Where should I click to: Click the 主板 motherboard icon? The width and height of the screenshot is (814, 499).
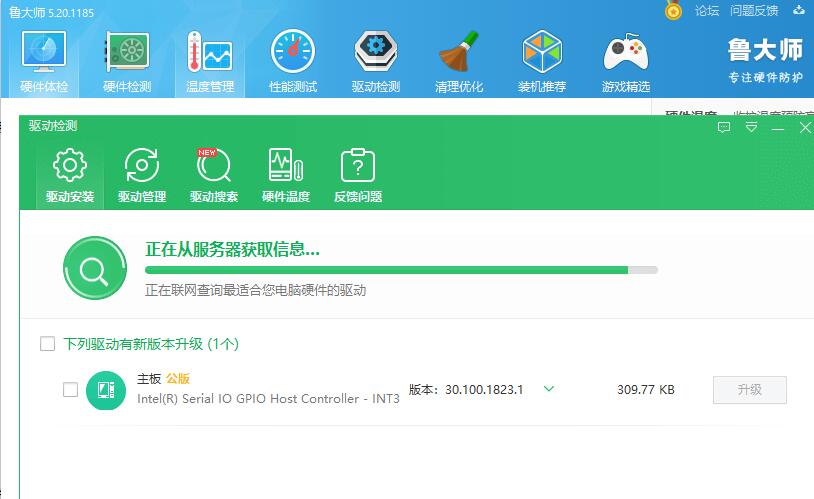[106, 390]
